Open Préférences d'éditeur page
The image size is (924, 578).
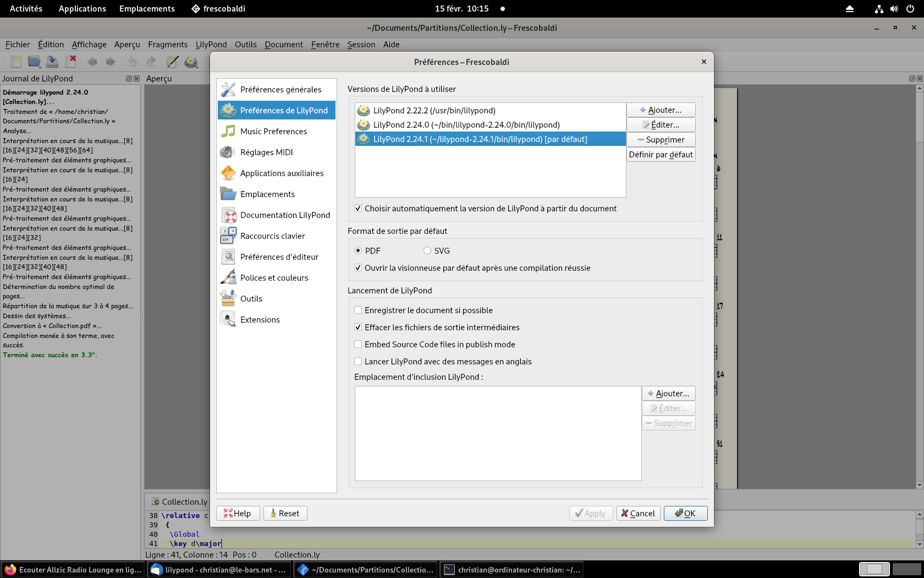pos(277,257)
